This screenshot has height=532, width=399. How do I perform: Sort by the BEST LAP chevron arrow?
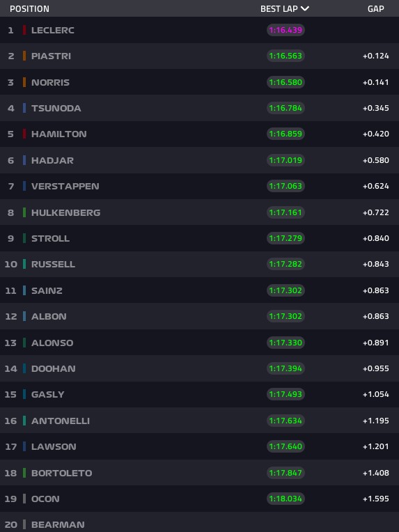click(305, 8)
